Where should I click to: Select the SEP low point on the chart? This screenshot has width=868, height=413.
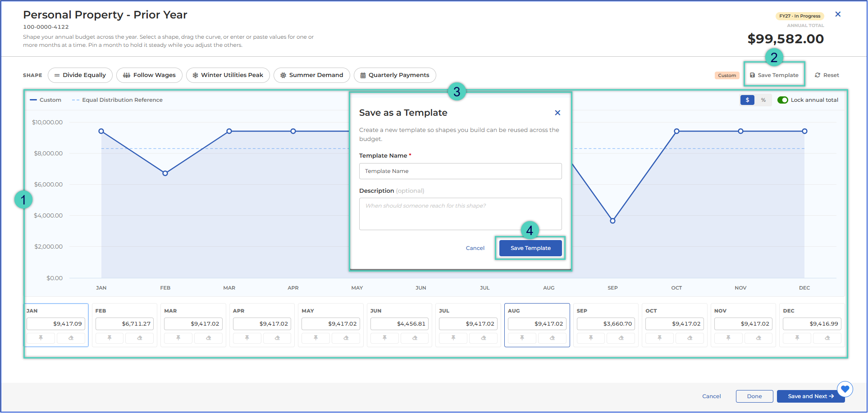(x=612, y=221)
